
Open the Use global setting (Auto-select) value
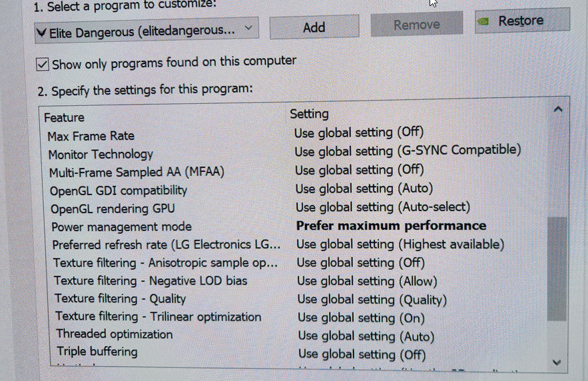click(383, 207)
